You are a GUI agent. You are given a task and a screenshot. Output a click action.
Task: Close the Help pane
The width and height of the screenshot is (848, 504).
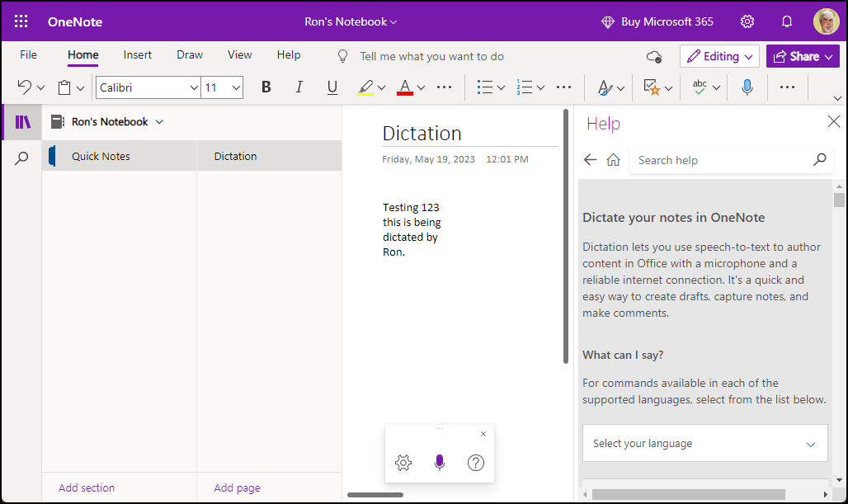point(833,122)
